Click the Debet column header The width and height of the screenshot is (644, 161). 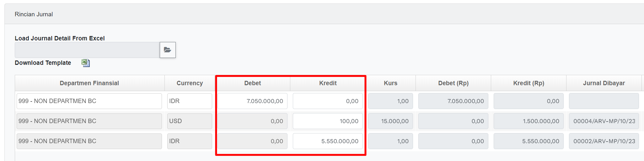(253, 83)
